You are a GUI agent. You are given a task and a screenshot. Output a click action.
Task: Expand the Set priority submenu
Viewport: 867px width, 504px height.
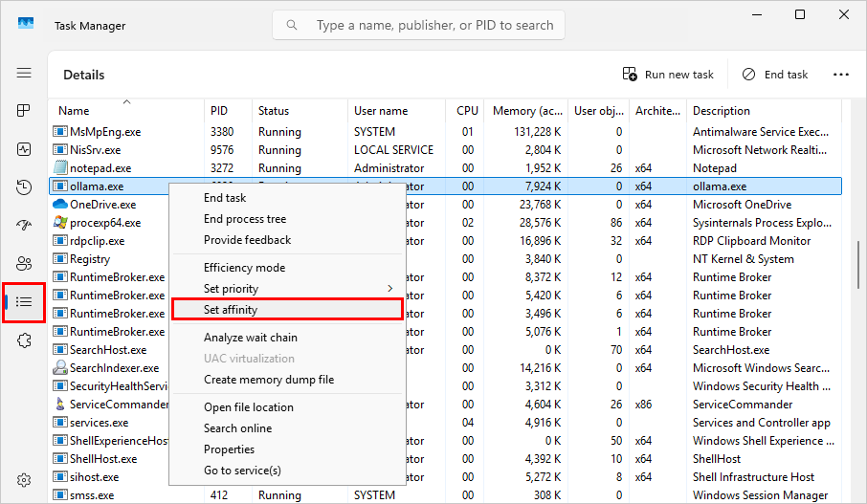coord(287,289)
